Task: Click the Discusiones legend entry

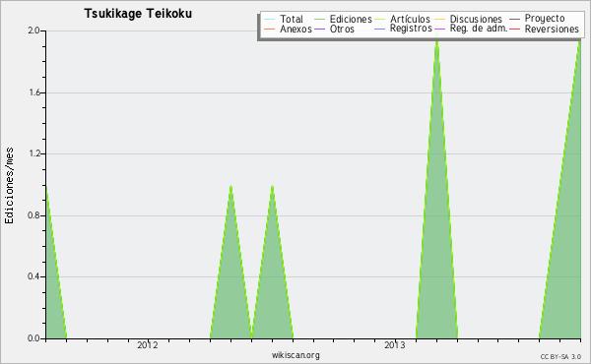Action: [476, 19]
